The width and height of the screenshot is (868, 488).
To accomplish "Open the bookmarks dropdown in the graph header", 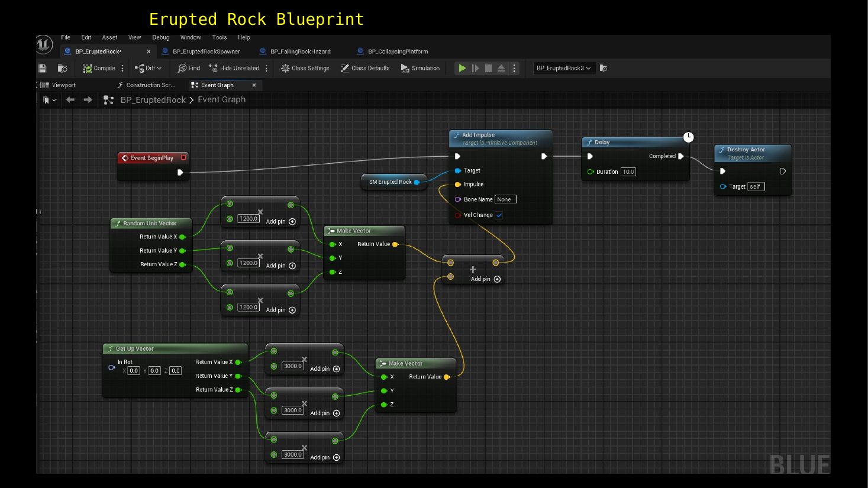I will [49, 100].
